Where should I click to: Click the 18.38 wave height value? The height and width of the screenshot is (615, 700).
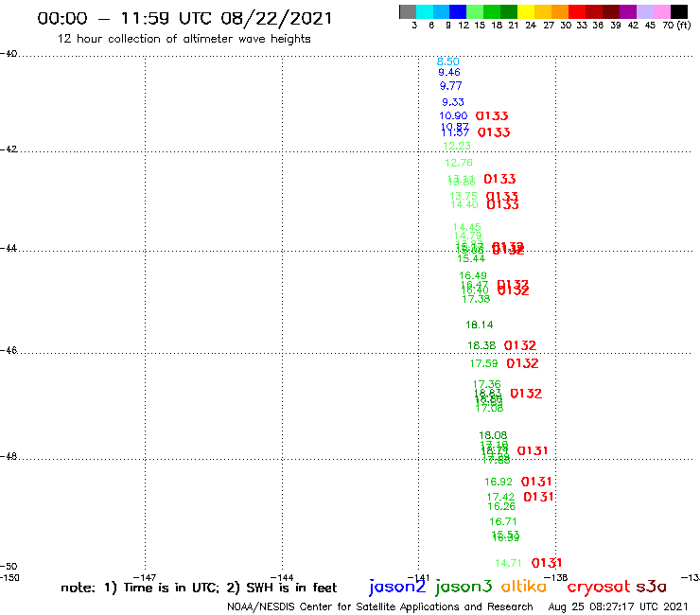481,345
